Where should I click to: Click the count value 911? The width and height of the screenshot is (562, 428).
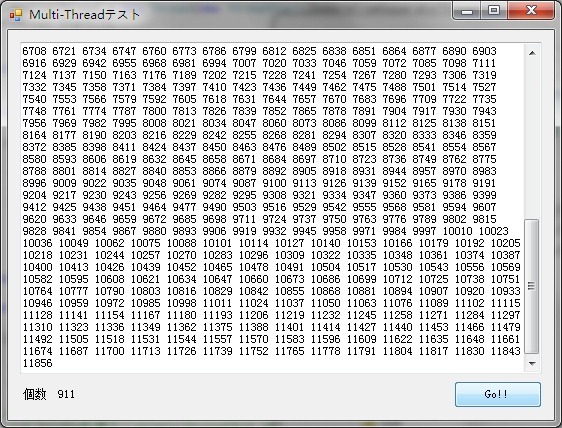point(66,394)
